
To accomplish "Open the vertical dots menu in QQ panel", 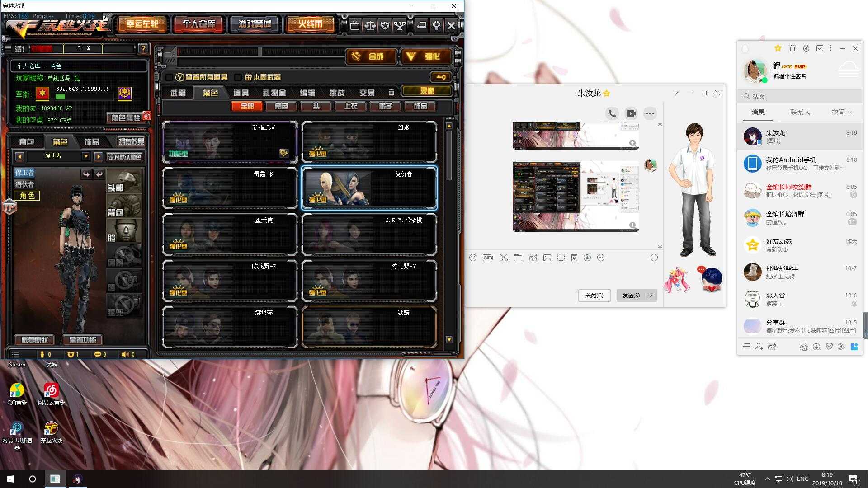I will pyautogui.click(x=831, y=48).
